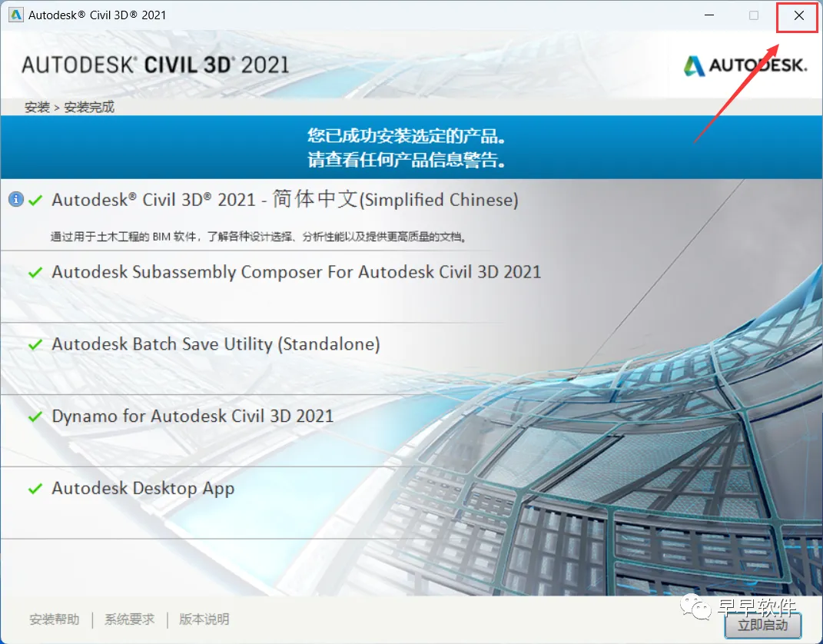This screenshot has width=823, height=644.
Task: Click the BIM software description text
Action: click(259, 237)
